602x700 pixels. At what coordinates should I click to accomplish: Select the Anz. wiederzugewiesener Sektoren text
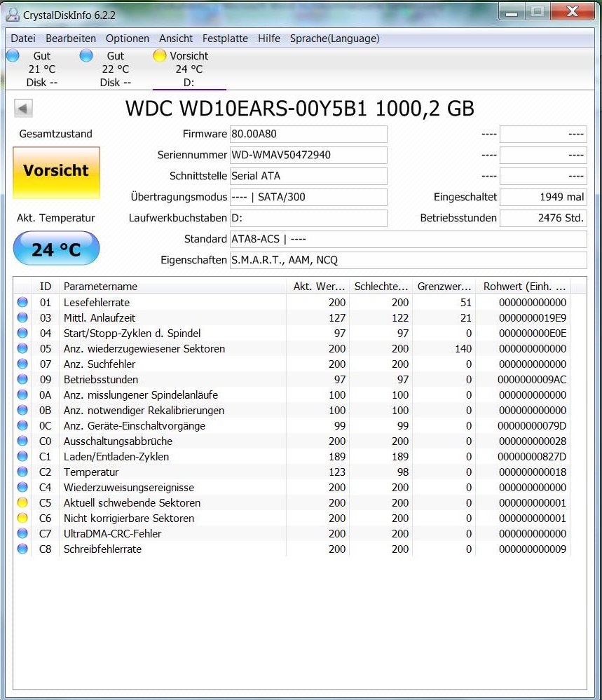(x=144, y=349)
